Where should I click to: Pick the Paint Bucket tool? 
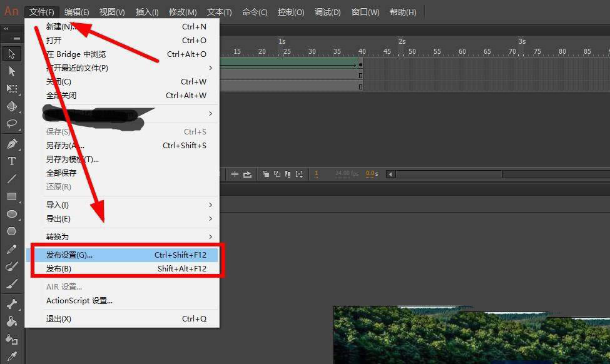[x=11, y=322]
